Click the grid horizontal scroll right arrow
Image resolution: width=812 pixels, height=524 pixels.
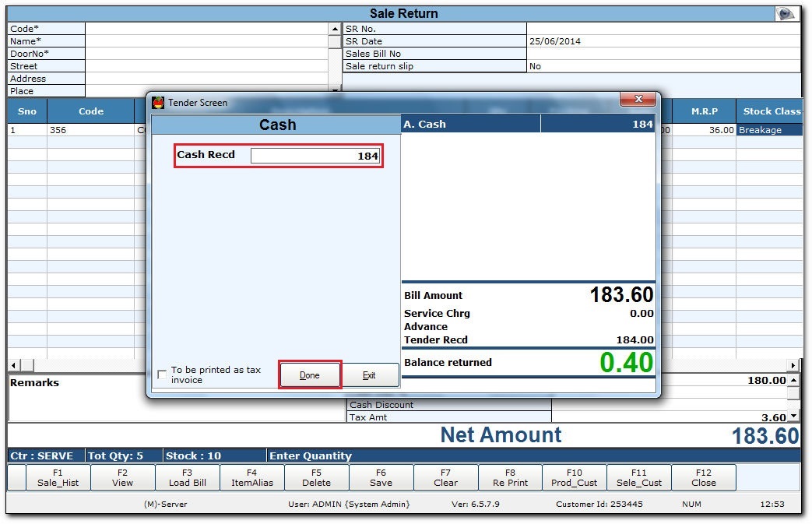coord(793,365)
